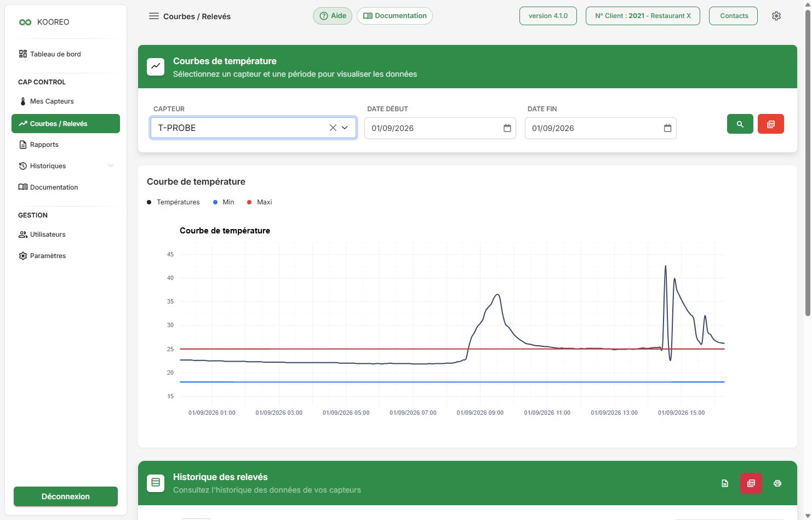Open the settings gear icon in top bar
Screen dimensions: 812x520
click(776, 16)
